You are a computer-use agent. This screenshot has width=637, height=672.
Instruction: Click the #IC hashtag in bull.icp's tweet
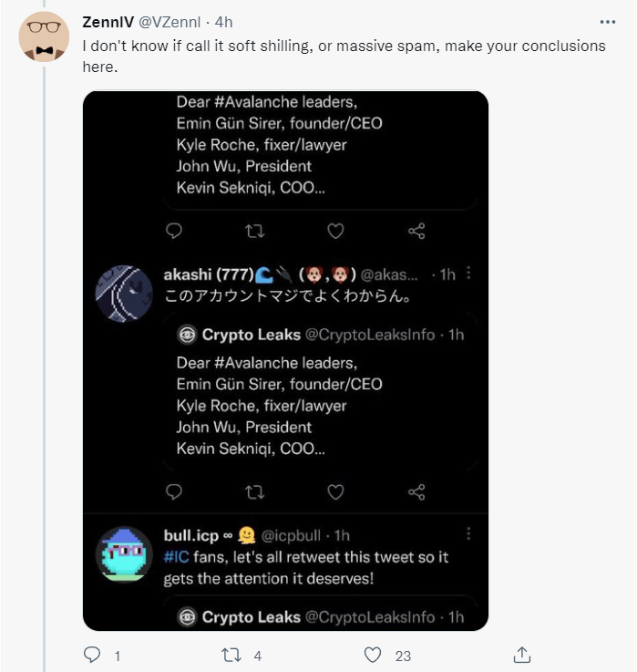click(175, 556)
